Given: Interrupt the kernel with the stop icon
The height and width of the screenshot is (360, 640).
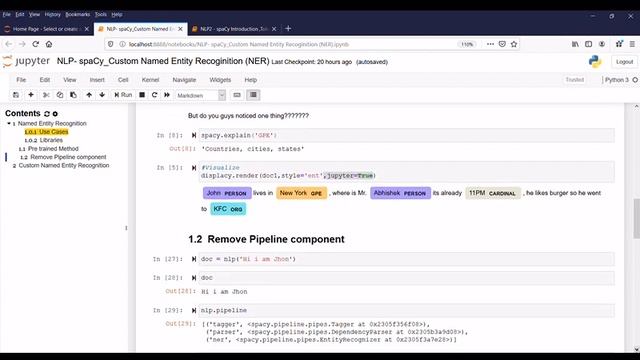Looking at the screenshot, I should click(x=142, y=95).
